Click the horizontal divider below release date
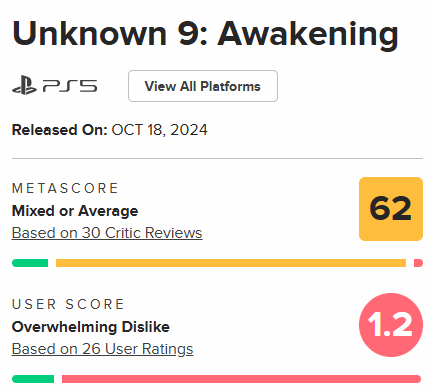Screen dimensions: 432x392 [217, 159]
